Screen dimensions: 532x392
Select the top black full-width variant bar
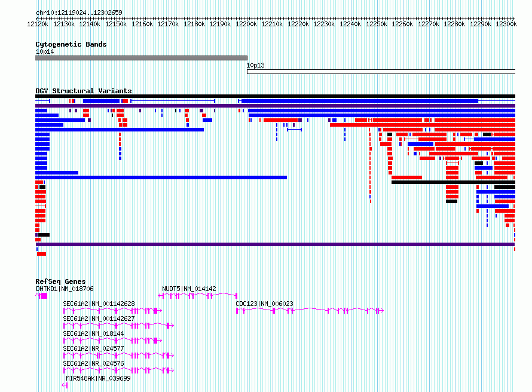click(x=275, y=96)
